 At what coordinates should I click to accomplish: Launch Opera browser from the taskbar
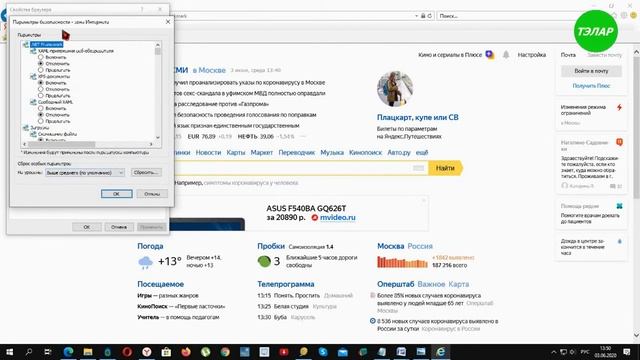(127, 351)
